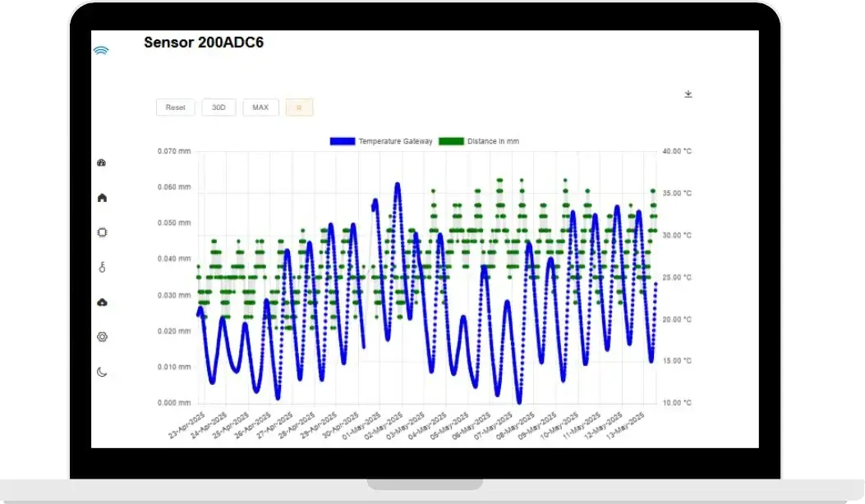Click the Reset button above the chart

pos(176,108)
